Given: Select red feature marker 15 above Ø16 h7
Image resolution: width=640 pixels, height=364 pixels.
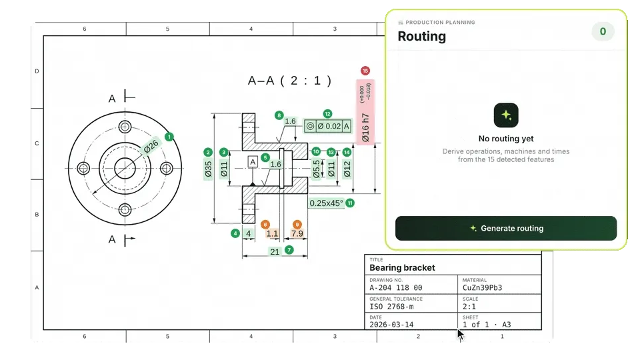Looking at the screenshot, I should (365, 71).
